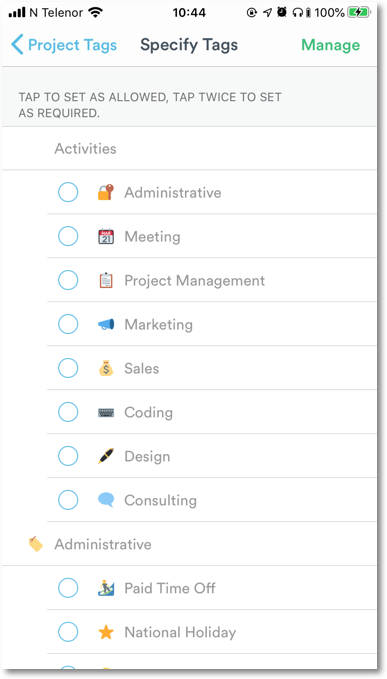Toggle the Meeting tag circle
387x679 pixels.
pos(68,236)
